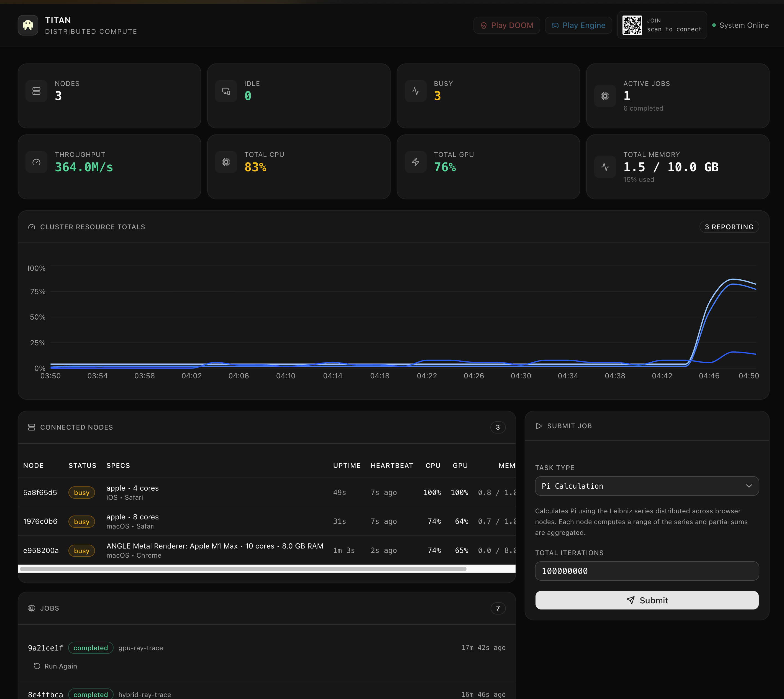Click Run Again for job 9a21ce1f

click(55, 666)
